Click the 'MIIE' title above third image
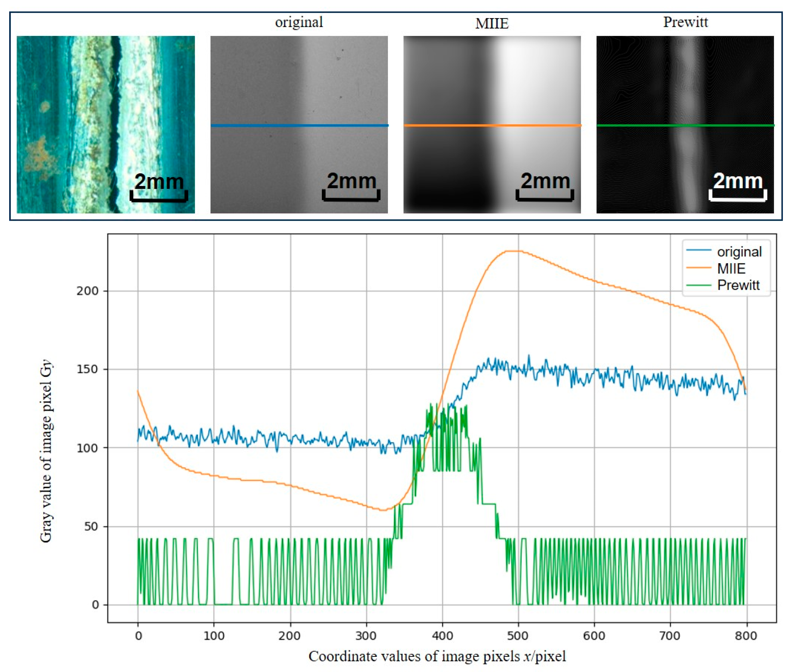The width and height of the screenshot is (791, 672). pos(492,24)
